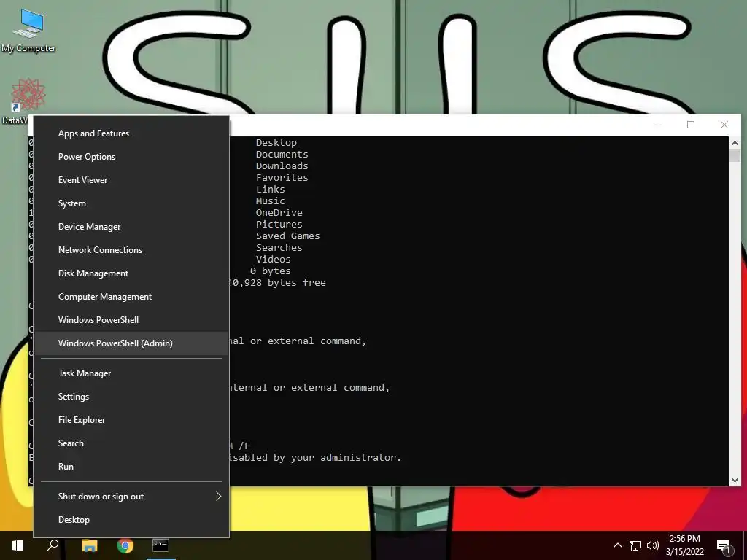Click the console scrollbar down arrow
This screenshot has width=747, height=560.
click(735, 481)
